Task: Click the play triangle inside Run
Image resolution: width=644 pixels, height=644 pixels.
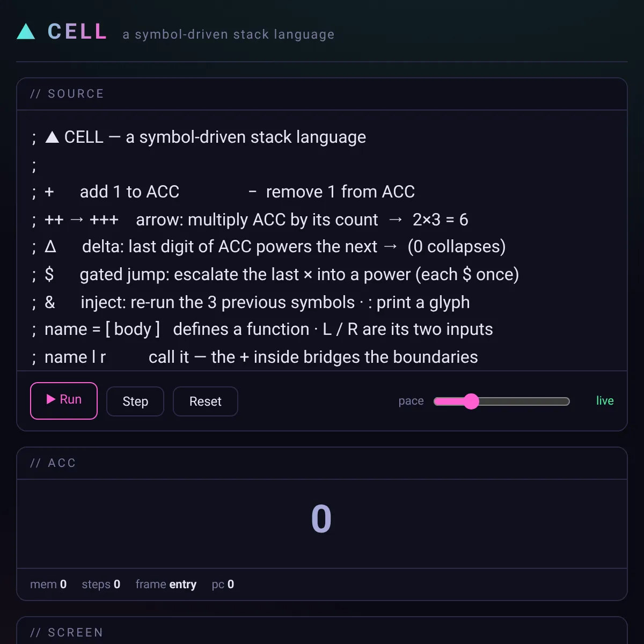Action: tap(51, 399)
